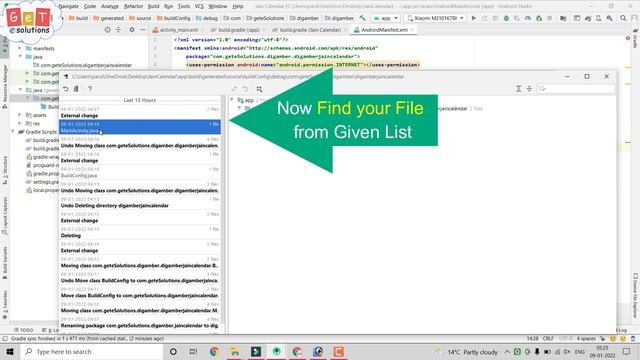The image size is (640, 360).
Task: Click the Run app play button
Action: (x=473, y=18)
